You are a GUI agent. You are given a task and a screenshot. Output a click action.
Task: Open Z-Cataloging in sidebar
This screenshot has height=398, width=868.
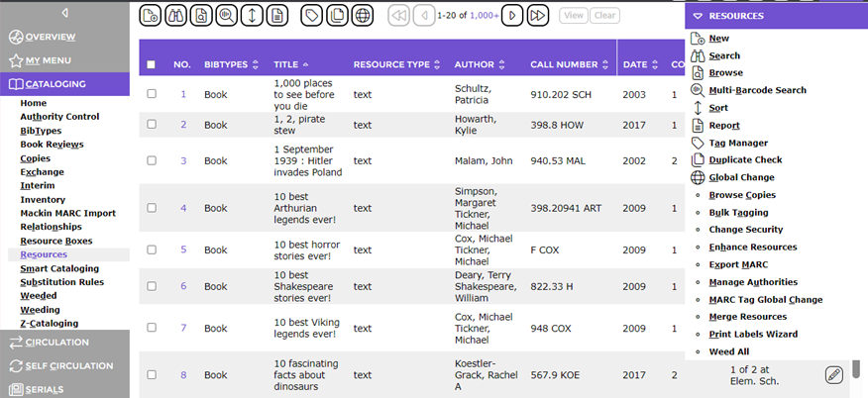point(50,324)
